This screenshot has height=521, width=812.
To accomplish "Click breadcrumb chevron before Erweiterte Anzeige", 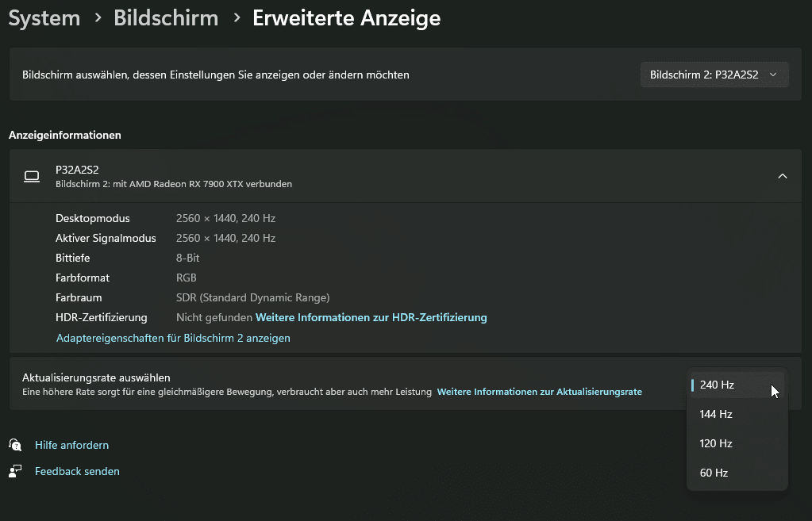I will 236,17.
